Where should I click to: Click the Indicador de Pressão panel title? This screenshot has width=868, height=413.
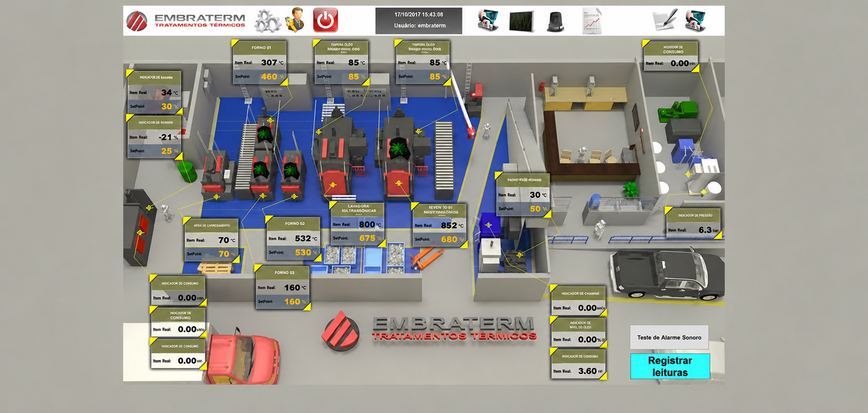click(x=695, y=215)
